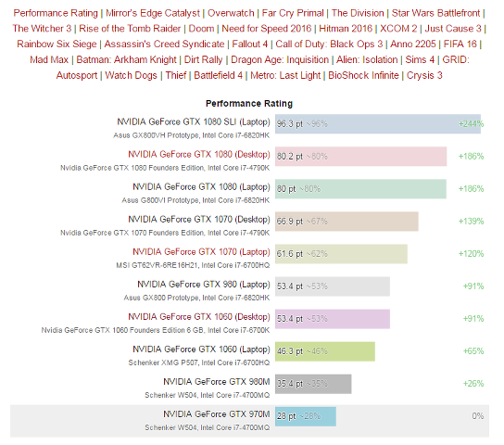Open Battlefield 4 benchmark
The width and height of the screenshot is (504, 445).
click(219, 76)
